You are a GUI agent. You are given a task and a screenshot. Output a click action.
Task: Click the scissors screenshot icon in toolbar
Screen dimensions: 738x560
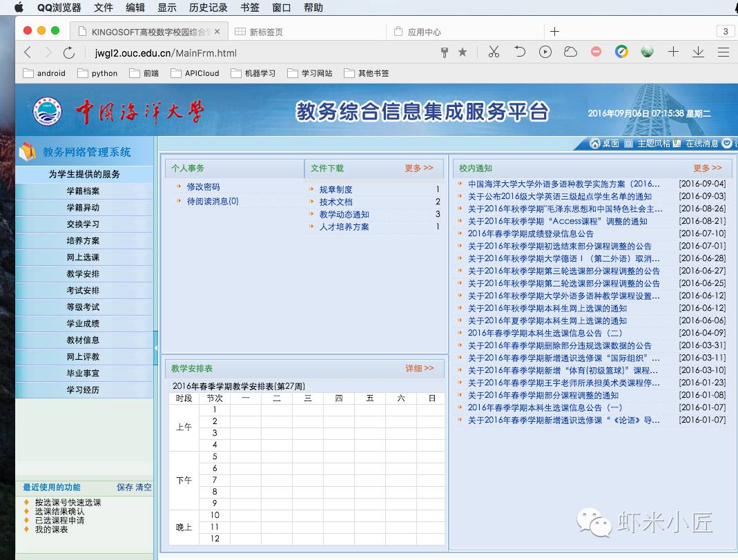click(494, 52)
